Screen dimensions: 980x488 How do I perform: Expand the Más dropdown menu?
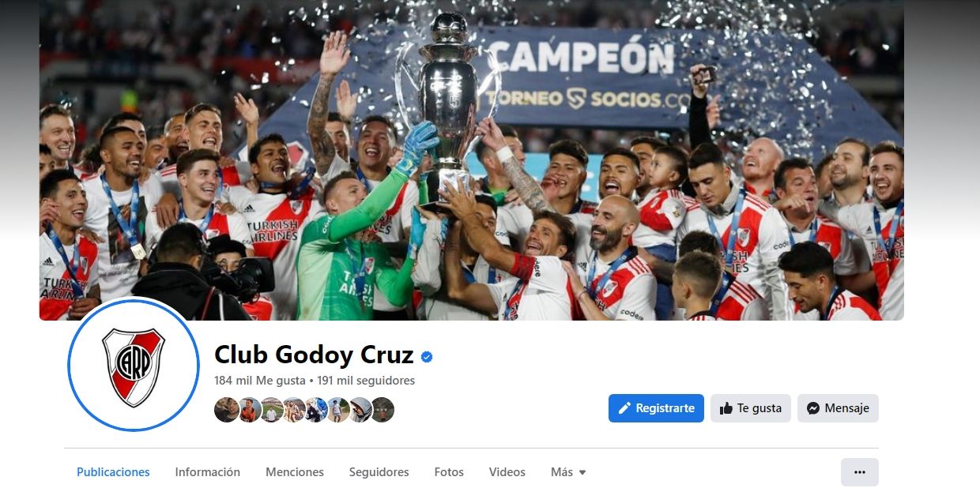click(x=568, y=472)
